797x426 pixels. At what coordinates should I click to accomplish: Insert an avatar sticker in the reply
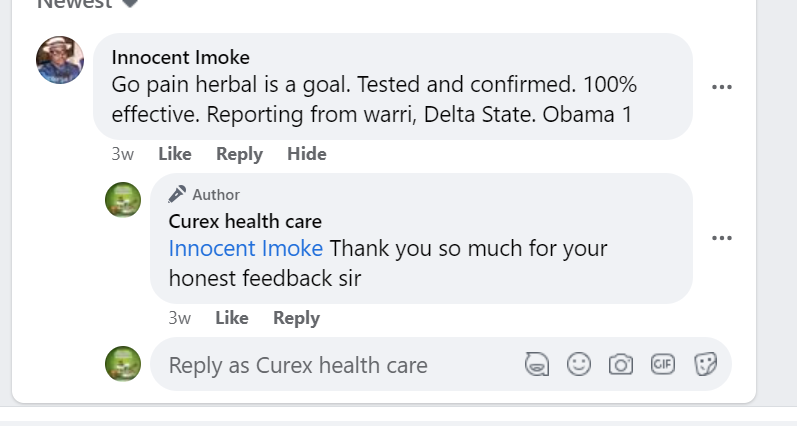click(x=538, y=364)
